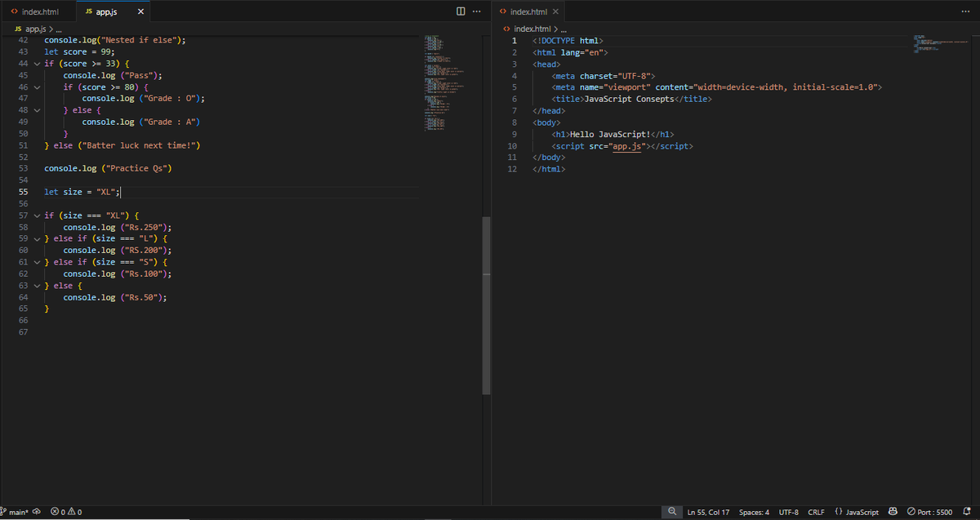Click the vertical scrollbar of app.js editor
Viewport: 980px width, 520px height.
tap(487, 305)
